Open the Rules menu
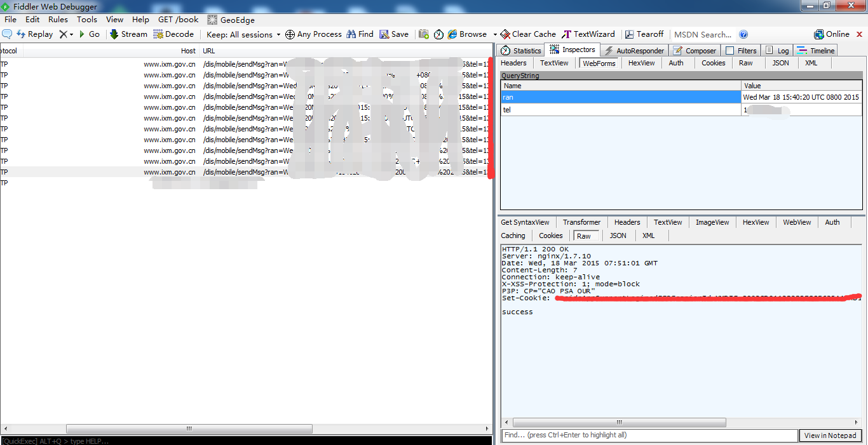868x445 pixels. click(x=58, y=20)
